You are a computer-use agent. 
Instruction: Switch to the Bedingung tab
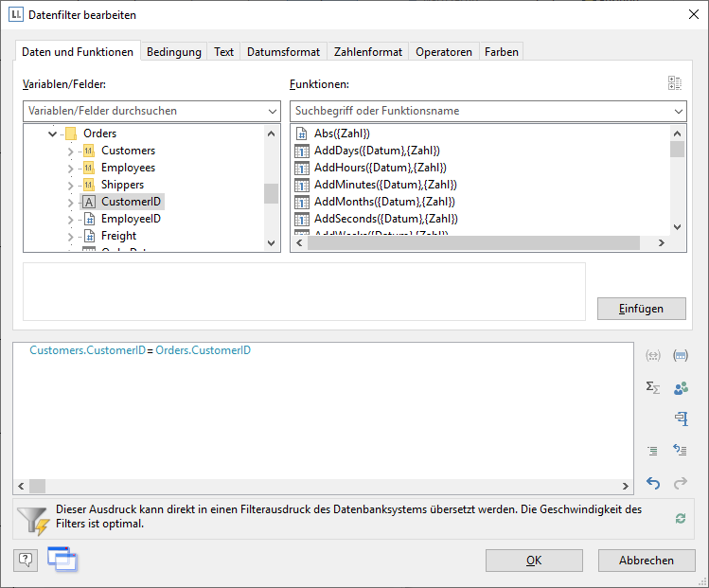pos(173,52)
